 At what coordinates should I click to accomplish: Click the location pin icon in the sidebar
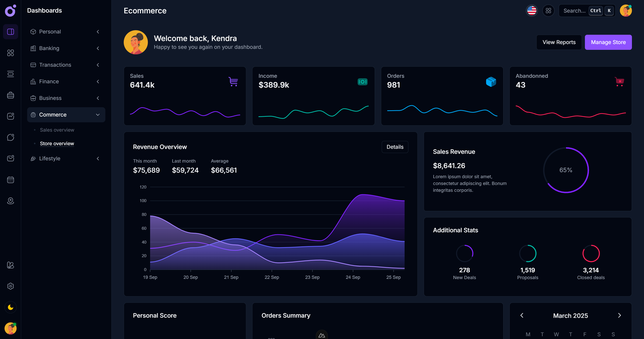[x=11, y=201]
